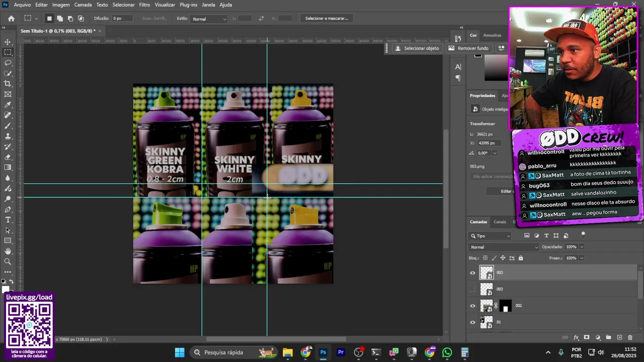Screen dimensions: 644x362
Task: Open the Filtro menu
Action: pyautogui.click(x=144, y=5)
